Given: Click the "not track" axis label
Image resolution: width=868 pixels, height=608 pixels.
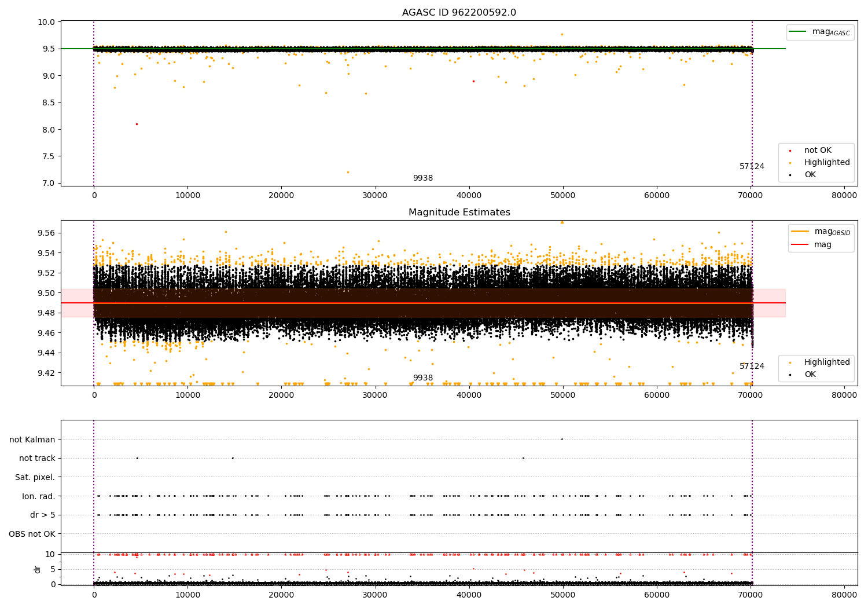Looking at the screenshot, I should 37,459.
